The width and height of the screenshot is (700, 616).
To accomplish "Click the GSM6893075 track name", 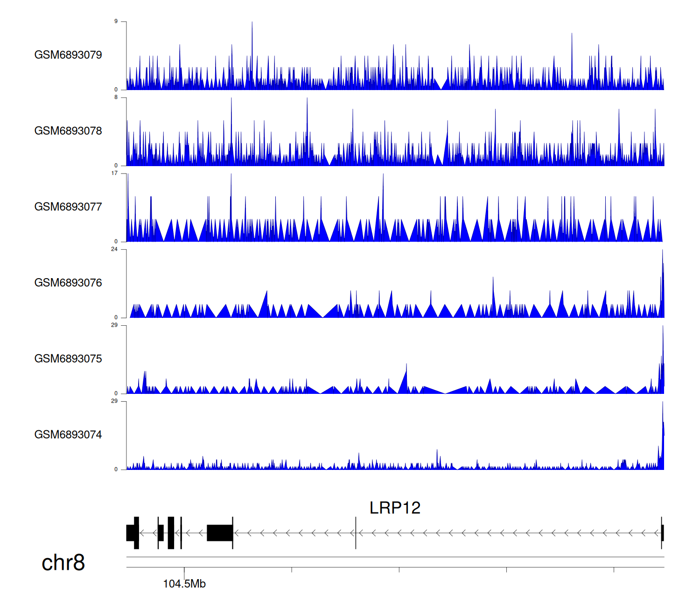I will 68,359.
